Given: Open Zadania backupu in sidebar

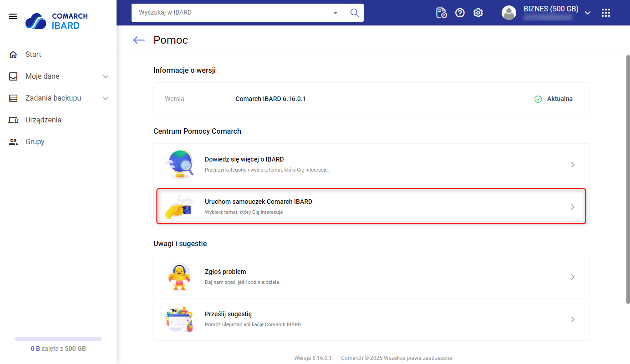Looking at the screenshot, I should [58, 98].
